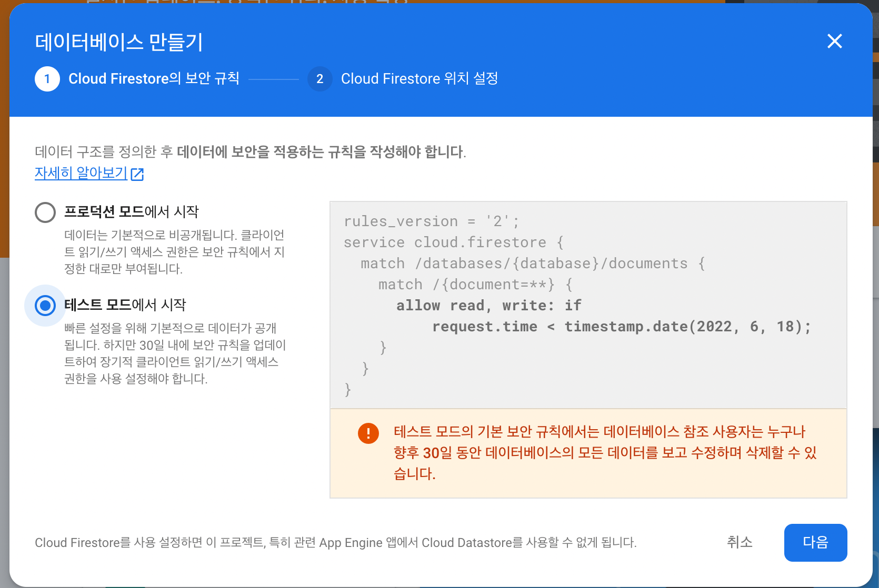
Task: Click the match /databases/{database}/documents line
Action: 533,263
